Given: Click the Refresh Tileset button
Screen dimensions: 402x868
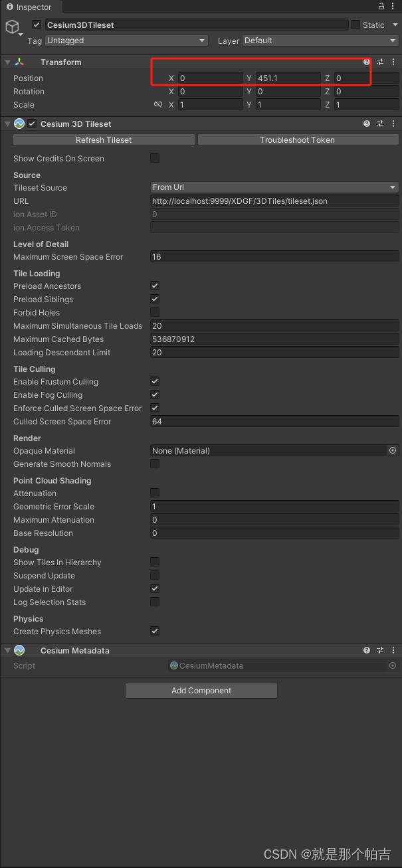Looking at the screenshot, I should 104,140.
